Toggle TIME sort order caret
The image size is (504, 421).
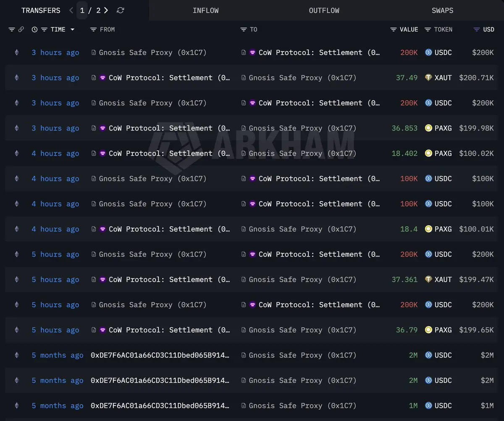click(72, 29)
